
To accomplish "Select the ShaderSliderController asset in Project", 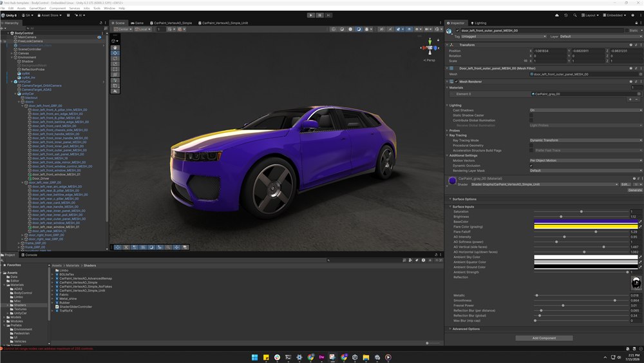I will point(74,307).
